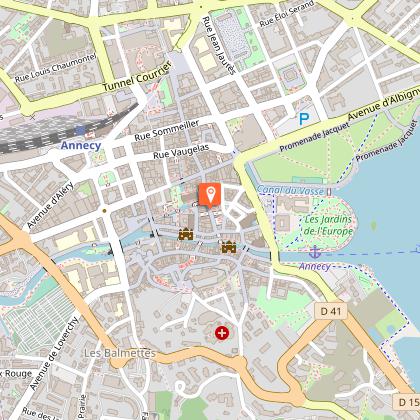The image size is (420, 420).
Task: Click the small green tree icon in lake
Action: (x=374, y=226)
